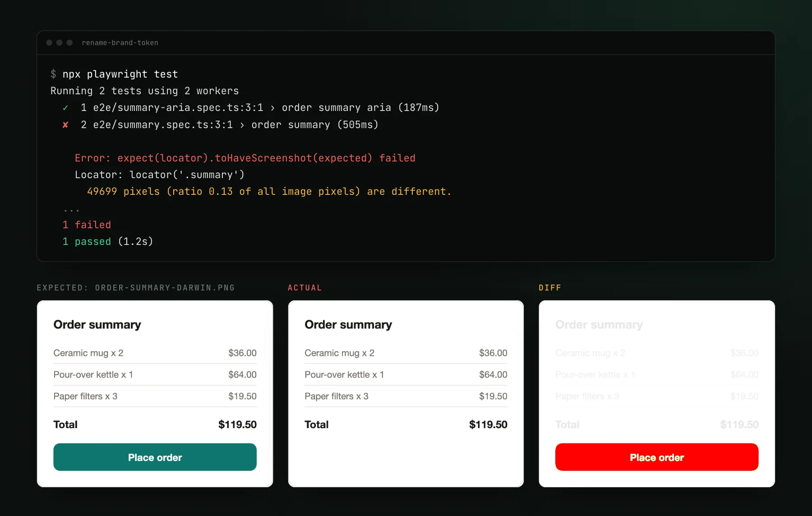Click Paper filters x 3 in Actual card
Screen dimensions: 812x516
pos(337,396)
